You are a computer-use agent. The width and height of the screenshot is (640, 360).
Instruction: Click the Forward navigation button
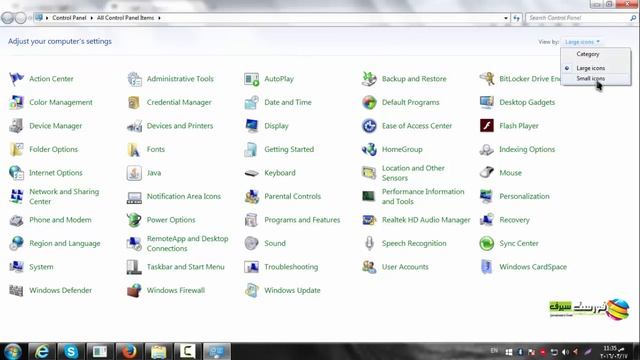pos(20,18)
